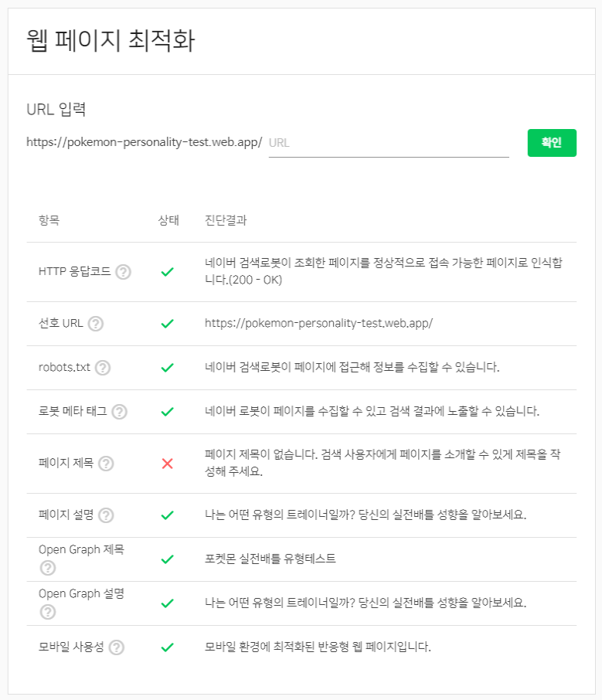Show help for 로봇 메타 태그

tap(119, 412)
